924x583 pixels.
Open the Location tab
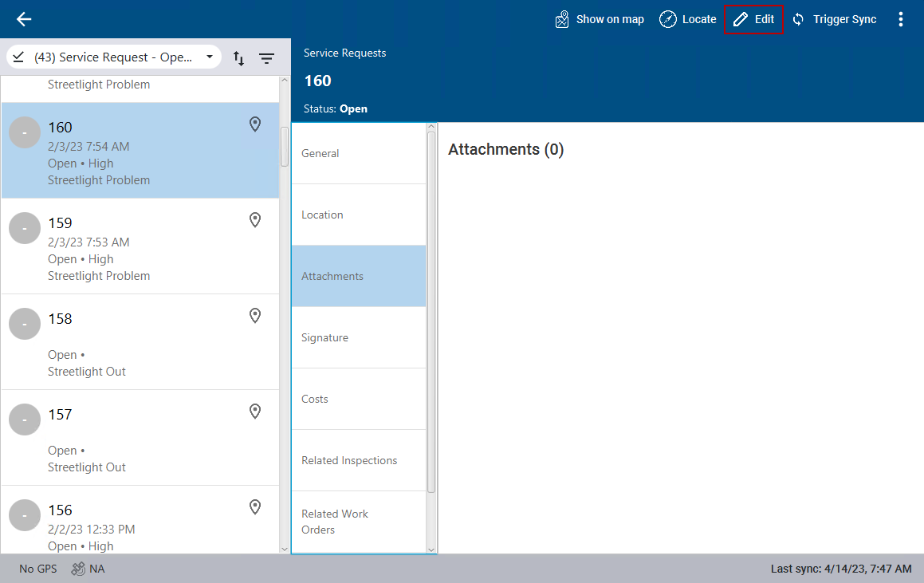click(359, 215)
